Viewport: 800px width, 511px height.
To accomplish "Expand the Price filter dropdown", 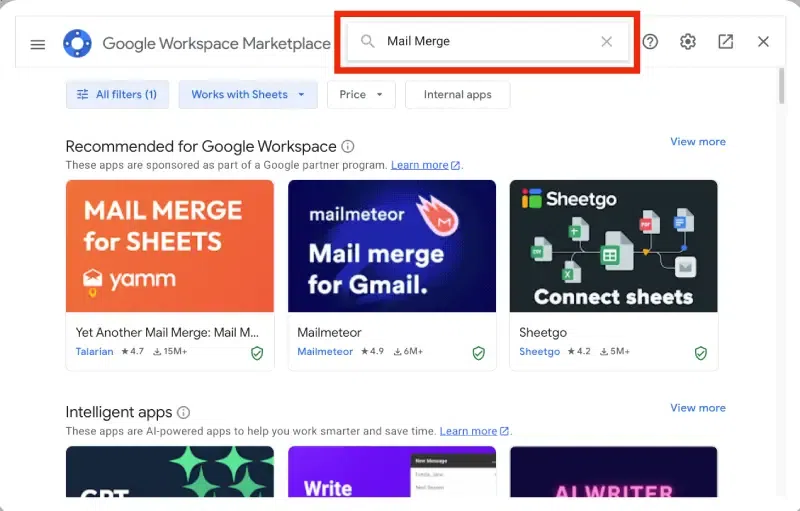I will 361,95.
